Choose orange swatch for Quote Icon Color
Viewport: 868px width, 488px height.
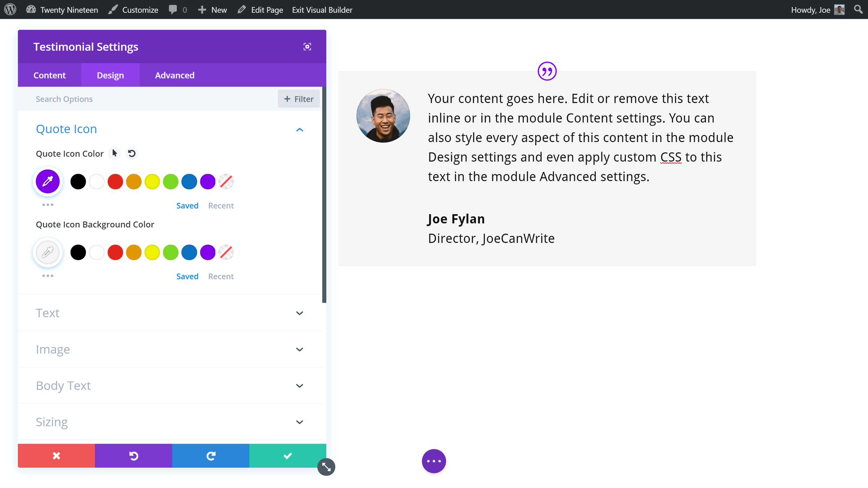[x=134, y=182]
